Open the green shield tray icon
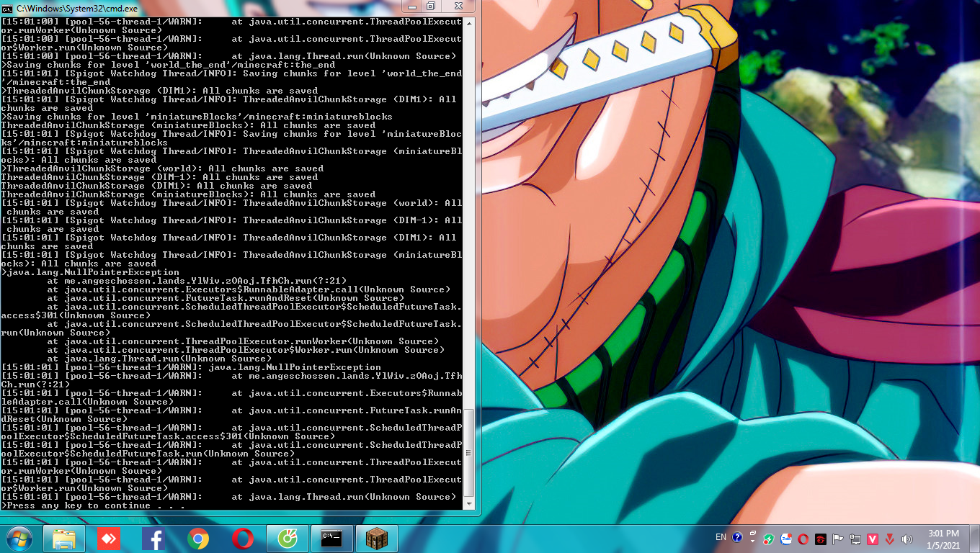The width and height of the screenshot is (980, 553). (x=770, y=539)
